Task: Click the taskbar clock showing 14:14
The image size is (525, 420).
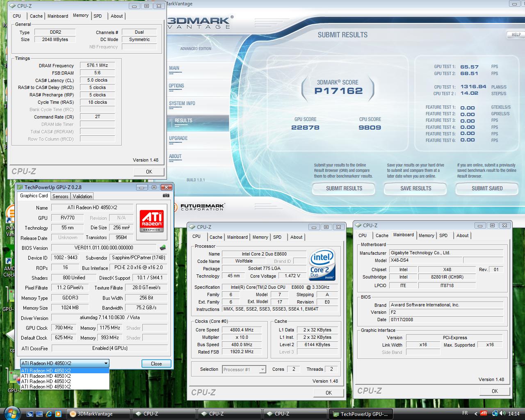Action: pyautogui.click(x=514, y=414)
